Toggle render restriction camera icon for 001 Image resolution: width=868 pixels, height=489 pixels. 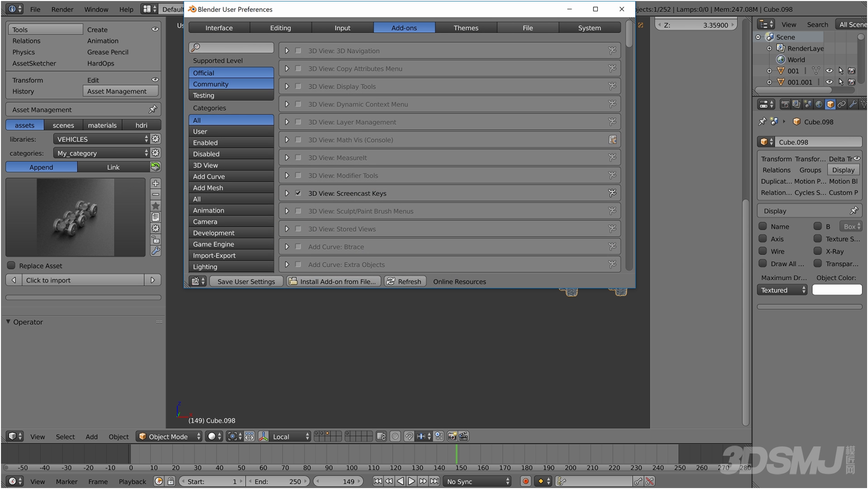click(851, 71)
